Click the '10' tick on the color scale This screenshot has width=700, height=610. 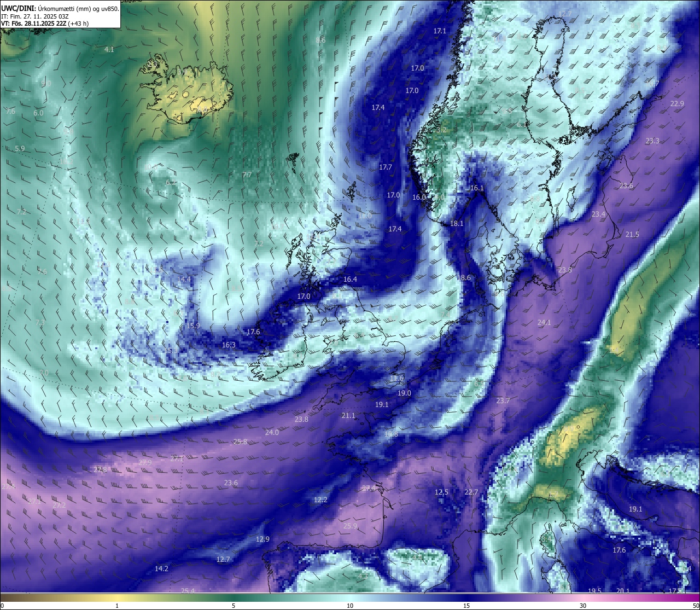point(350,606)
